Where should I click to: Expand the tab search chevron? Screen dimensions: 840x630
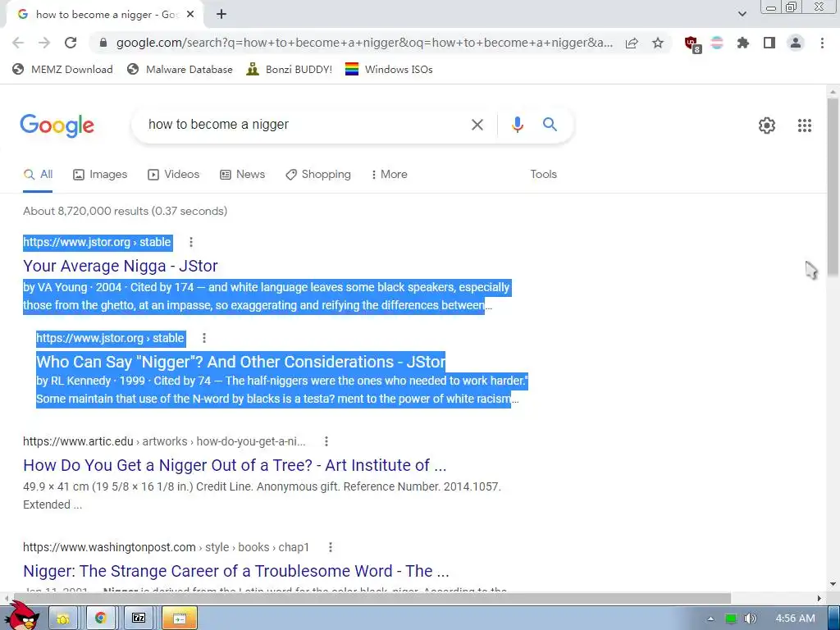(x=742, y=14)
